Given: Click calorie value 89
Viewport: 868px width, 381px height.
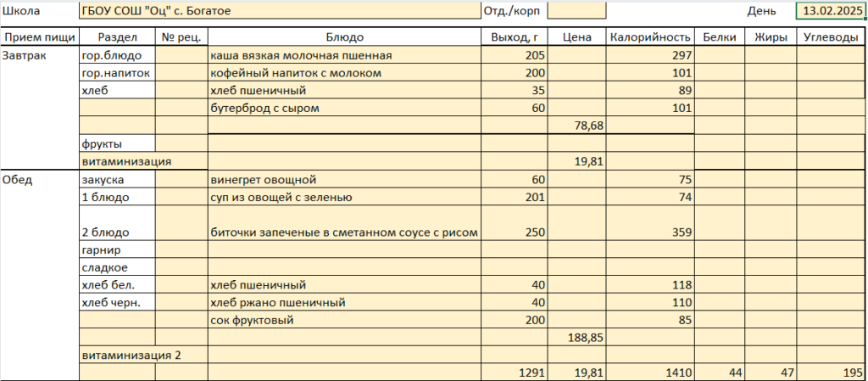Looking at the screenshot, I should pyautogui.click(x=650, y=91).
